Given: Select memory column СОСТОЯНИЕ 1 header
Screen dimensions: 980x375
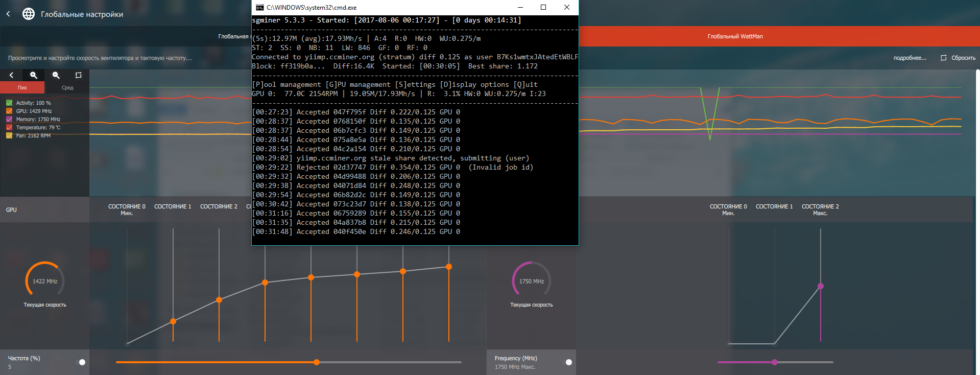Looking at the screenshot, I should coord(774,206).
